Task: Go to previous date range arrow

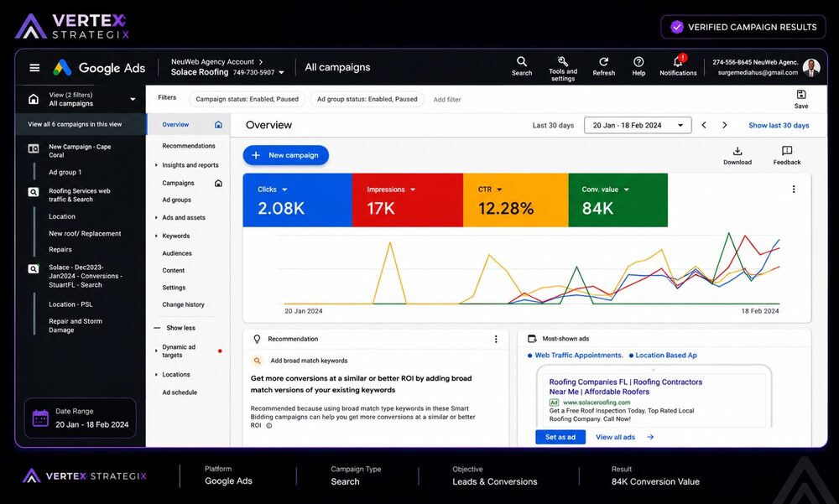Action: [704, 125]
